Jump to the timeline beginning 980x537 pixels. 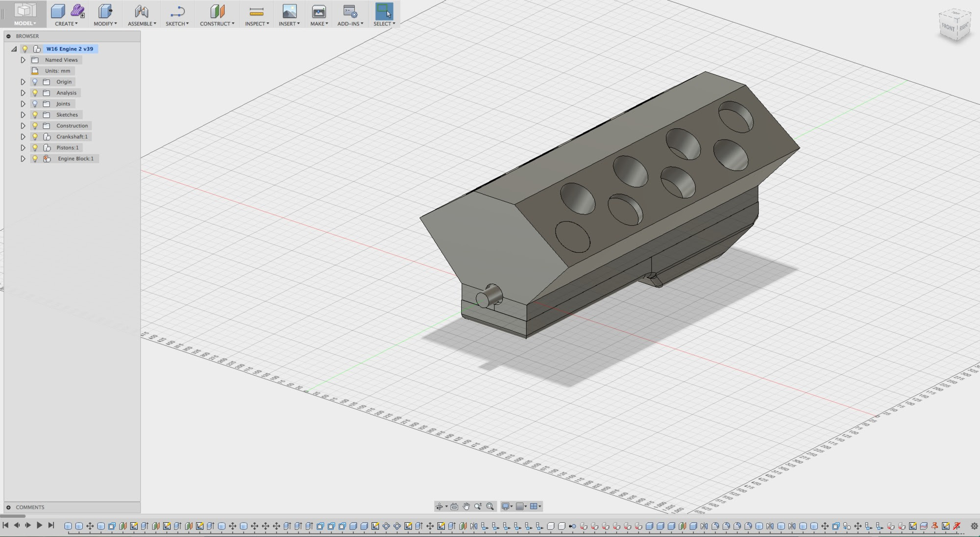coord(5,525)
